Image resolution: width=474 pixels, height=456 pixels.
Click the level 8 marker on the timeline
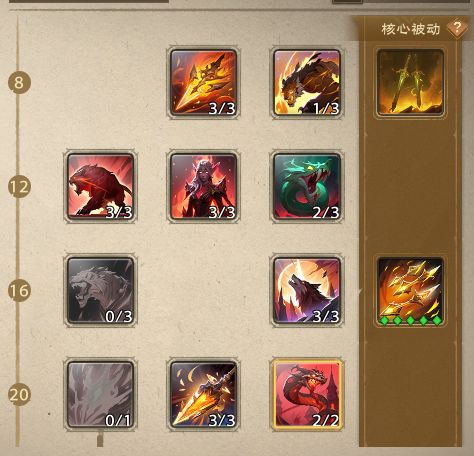(x=19, y=82)
